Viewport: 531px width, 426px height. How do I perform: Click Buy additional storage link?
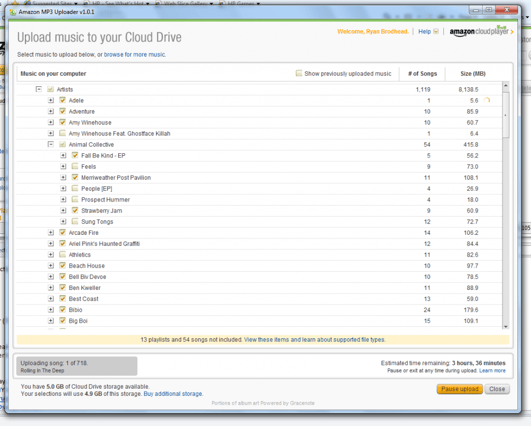(x=173, y=394)
